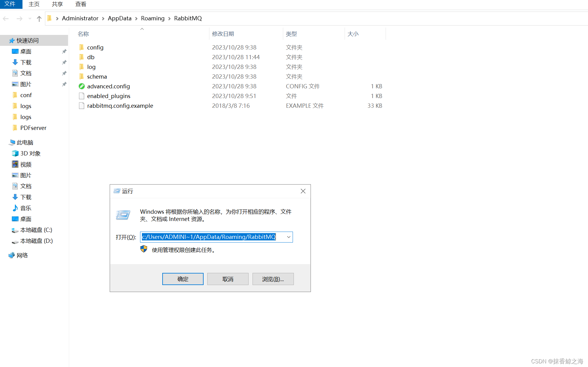588x367 pixels.
Task: Open PDFserver folder in quick access
Action: click(x=34, y=128)
